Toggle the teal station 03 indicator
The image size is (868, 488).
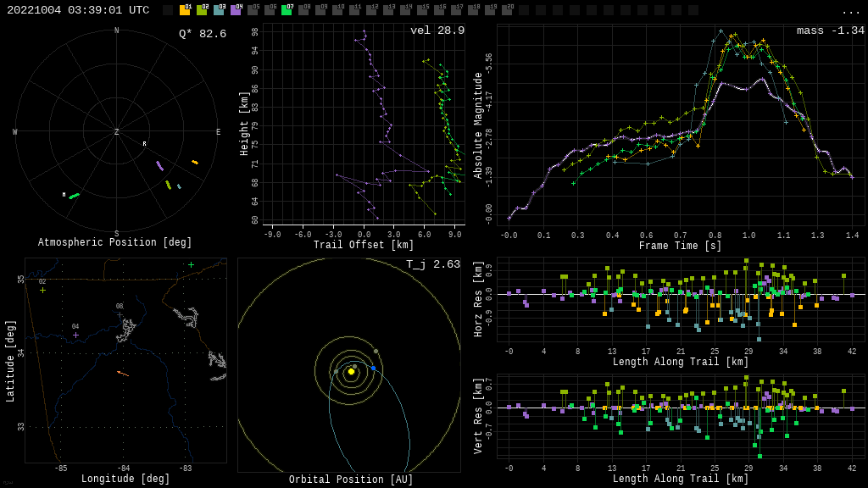point(219,10)
